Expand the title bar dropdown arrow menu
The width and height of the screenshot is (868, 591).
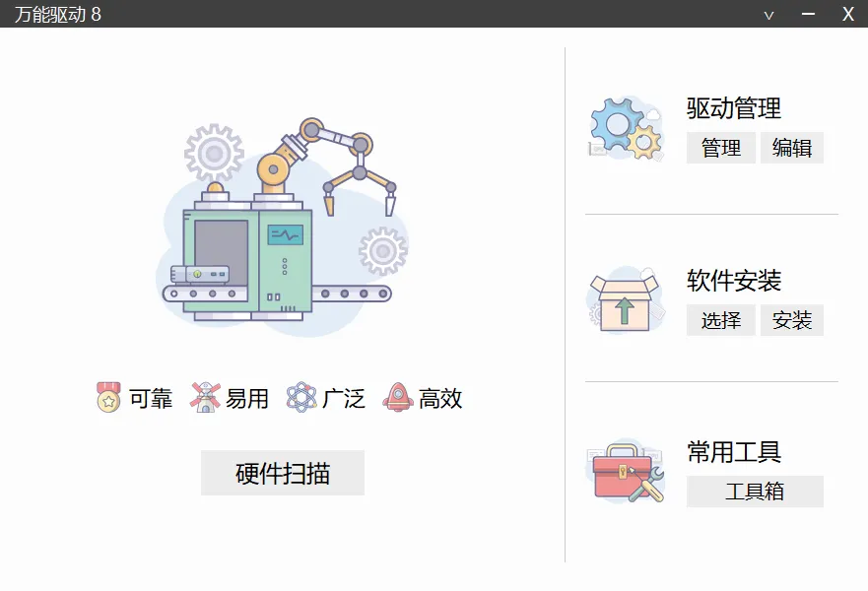point(768,15)
